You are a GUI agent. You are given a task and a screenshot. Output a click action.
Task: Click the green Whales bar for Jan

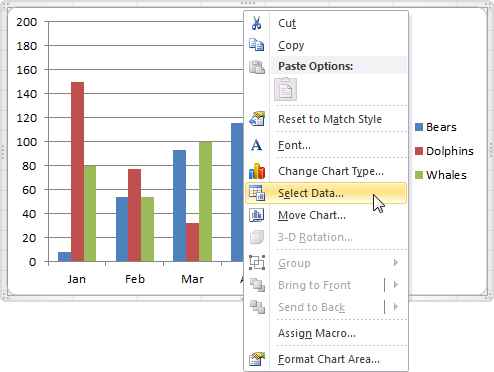(90, 213)
